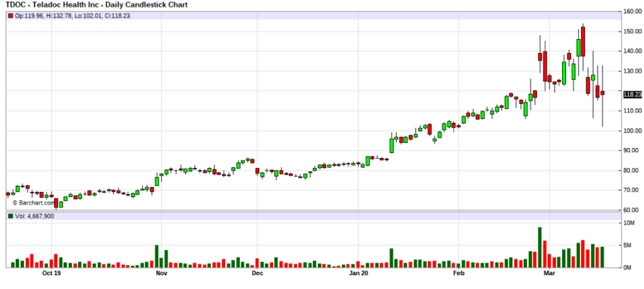This screenshot has height=289, width=644.
Task: Click the 160.00 price axis label
Action: point(633,11)
